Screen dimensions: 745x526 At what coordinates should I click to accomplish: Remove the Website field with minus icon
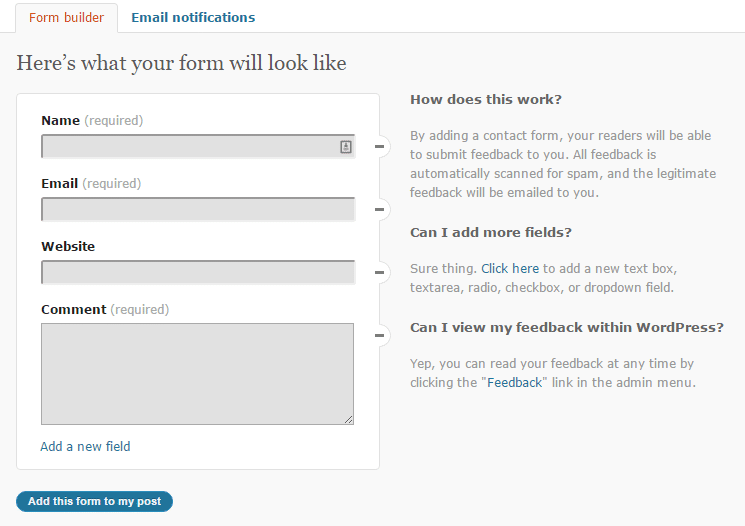pos(380,272)
